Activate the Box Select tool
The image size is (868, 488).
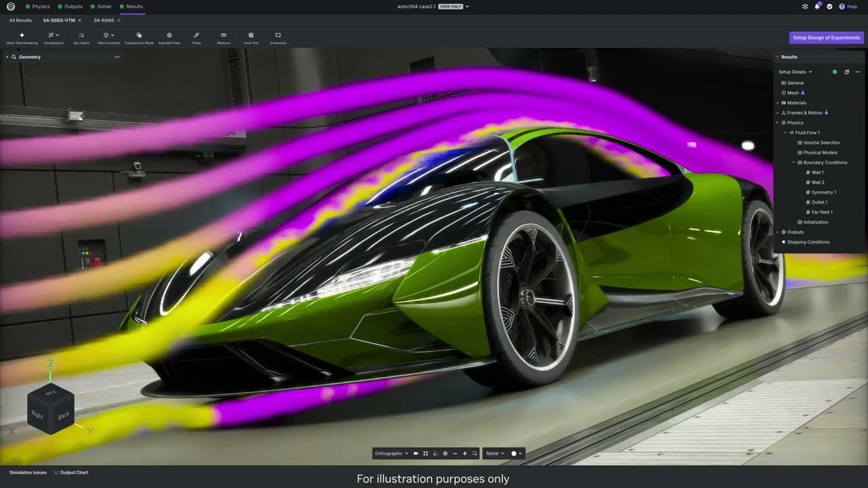[x=81, y=35]
